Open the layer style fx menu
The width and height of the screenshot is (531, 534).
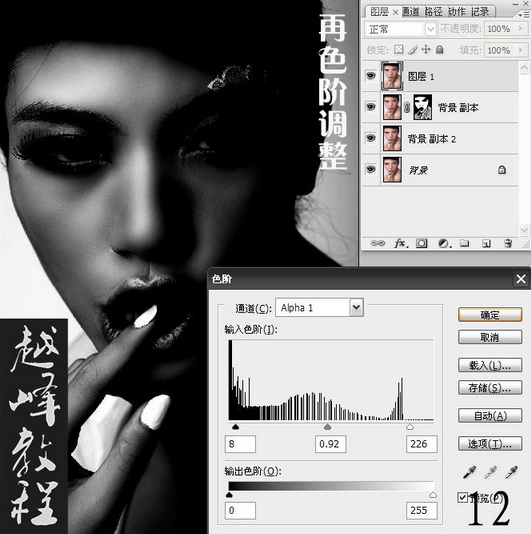(401, 243)
